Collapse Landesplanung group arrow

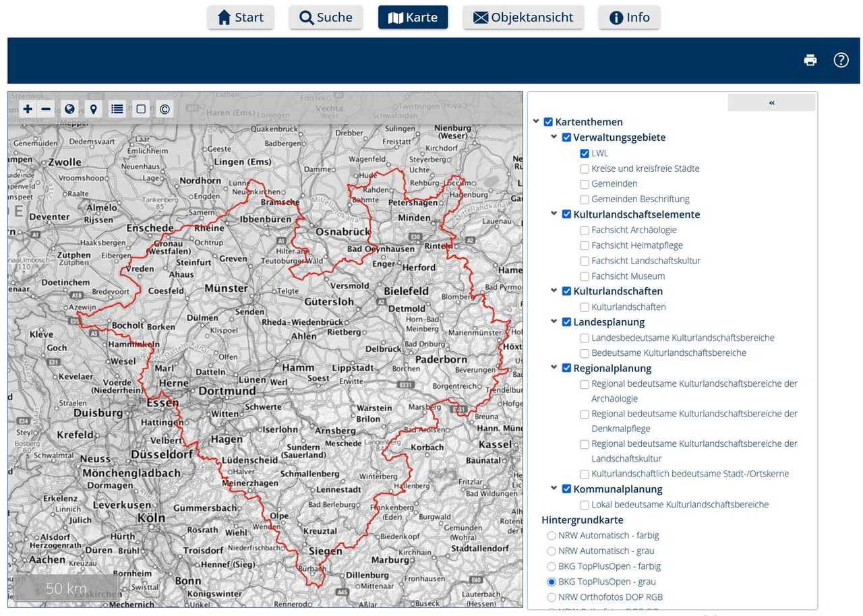pyautogui.click(x=554, y=321)
